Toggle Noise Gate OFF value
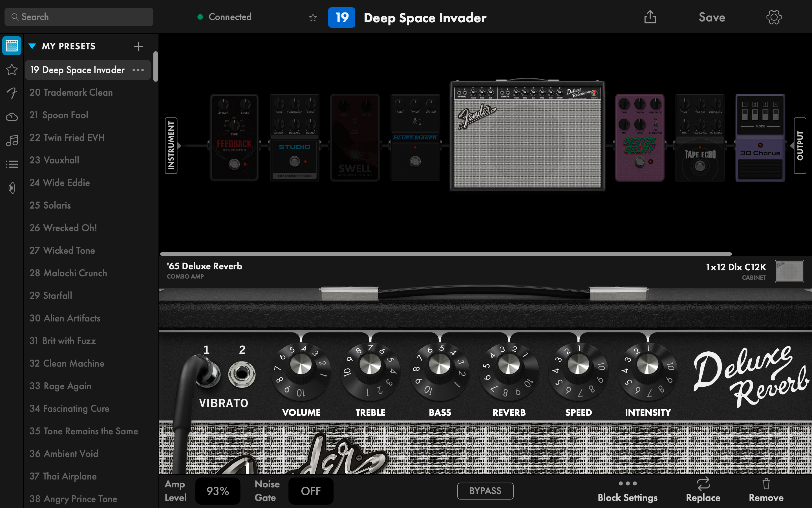Viewport: 812px width, 508px height. (x=311, y=491)
